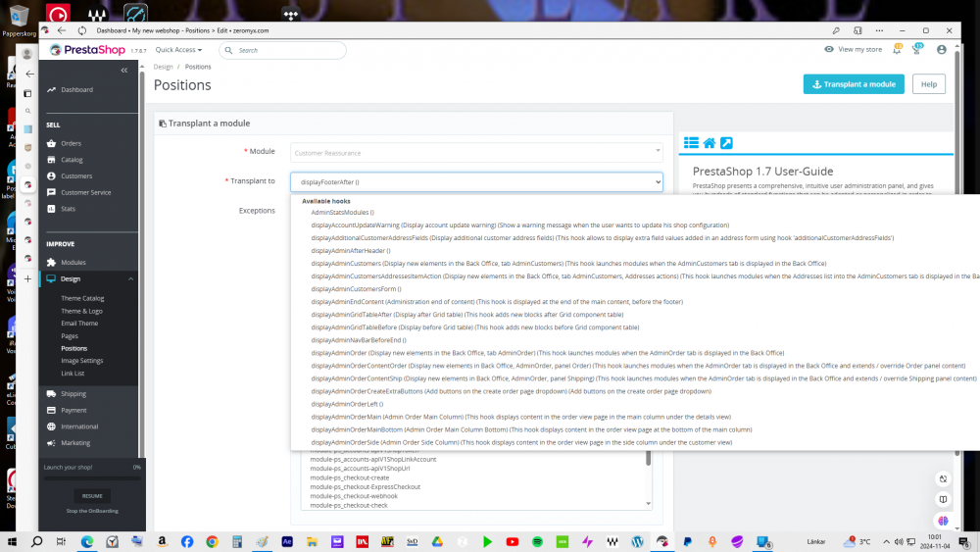
Task: Open Marketing in the sidebar
Action: (x=75, y=442)
